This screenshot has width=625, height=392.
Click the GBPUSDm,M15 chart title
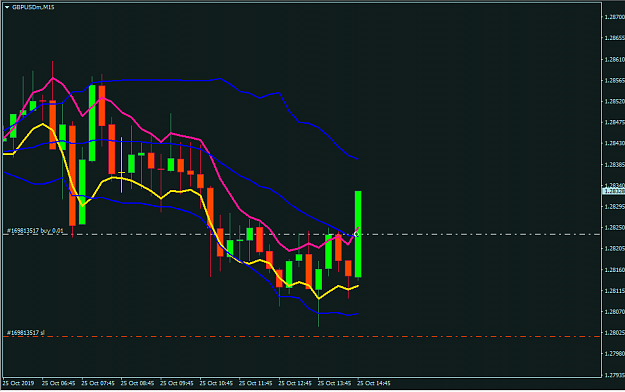[x=33, y=7]
